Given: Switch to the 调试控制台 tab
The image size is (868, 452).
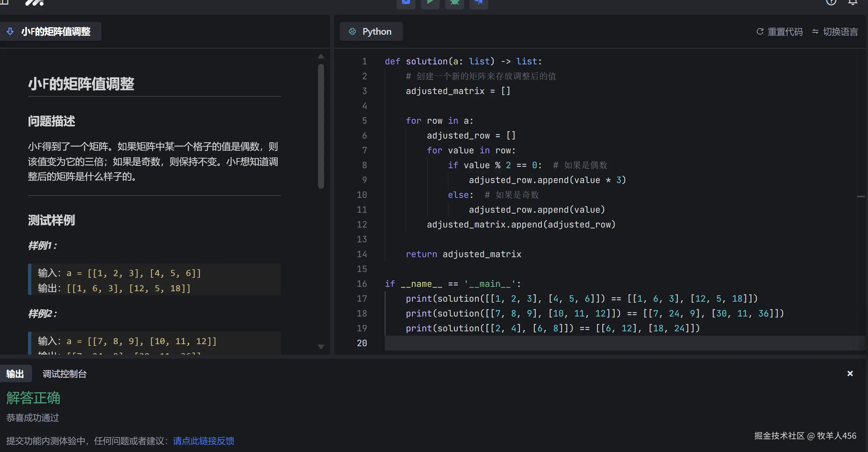Looking at the screenshot, I should click(64, 374).
